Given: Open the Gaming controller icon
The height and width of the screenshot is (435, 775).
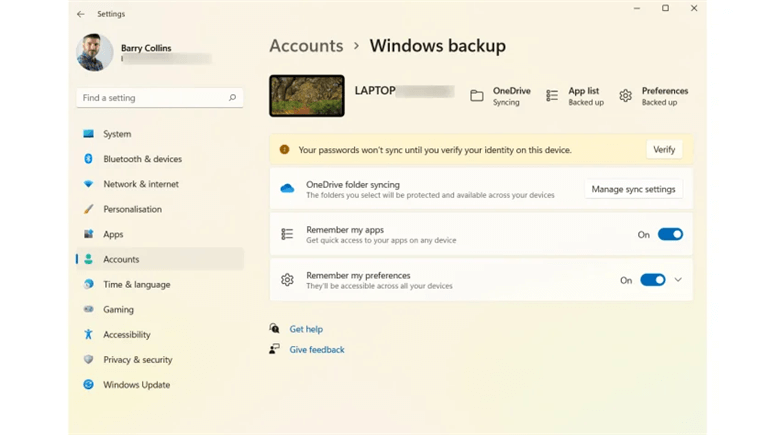Looking at the screenshot, I should [x=88, y=309].
